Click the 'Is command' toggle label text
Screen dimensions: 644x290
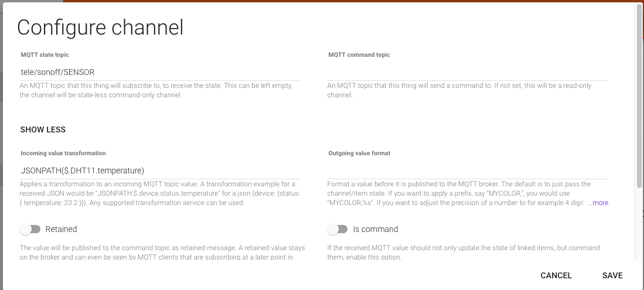(x=376, y=229)
